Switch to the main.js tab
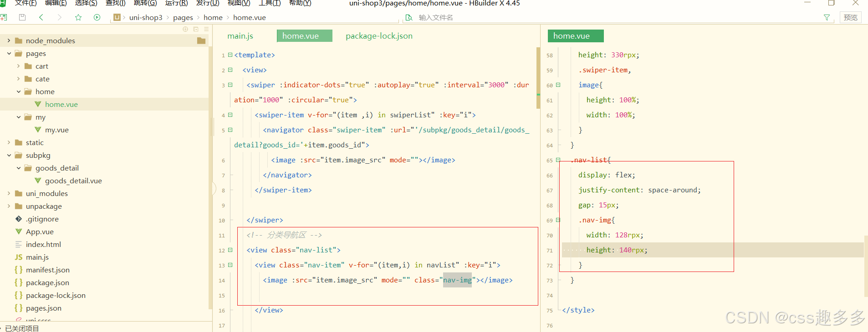 (240, 36)
